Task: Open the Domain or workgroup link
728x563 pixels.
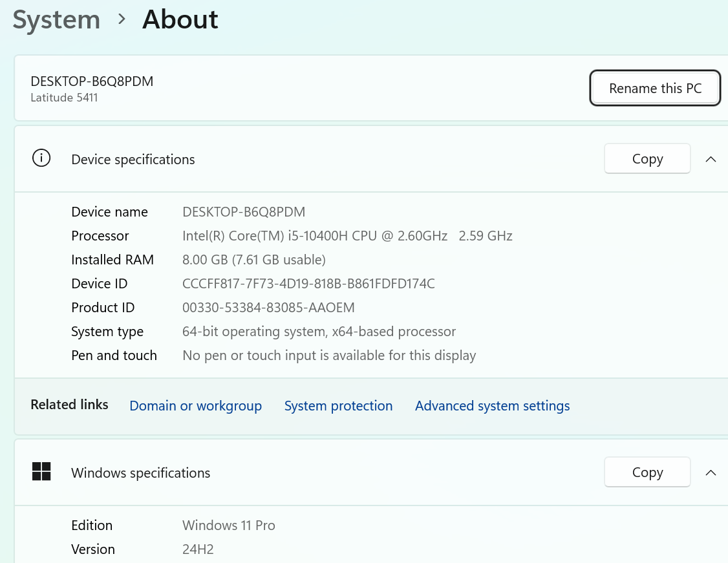Action: click(x=195, y=406)
